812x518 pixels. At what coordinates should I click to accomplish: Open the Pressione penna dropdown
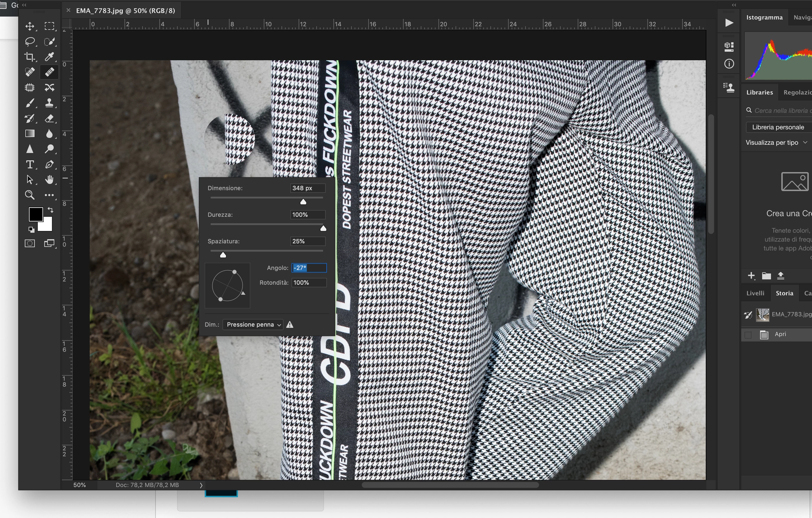pyautogui.click(x=253, y=325)
